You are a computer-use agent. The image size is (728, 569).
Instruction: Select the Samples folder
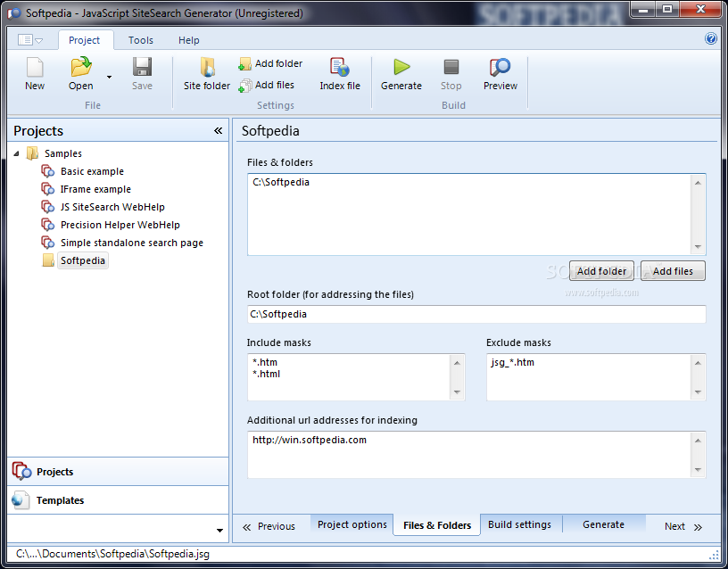point(63,153)
